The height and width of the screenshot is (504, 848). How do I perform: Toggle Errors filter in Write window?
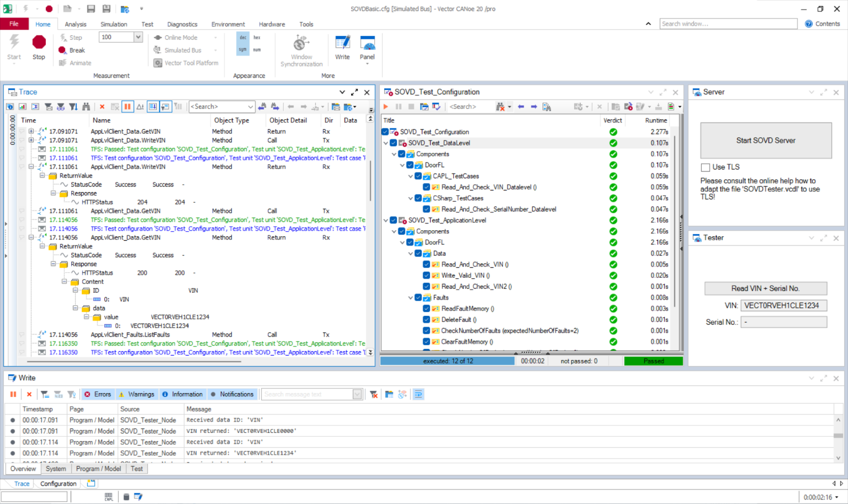click(x=98, y=394)
